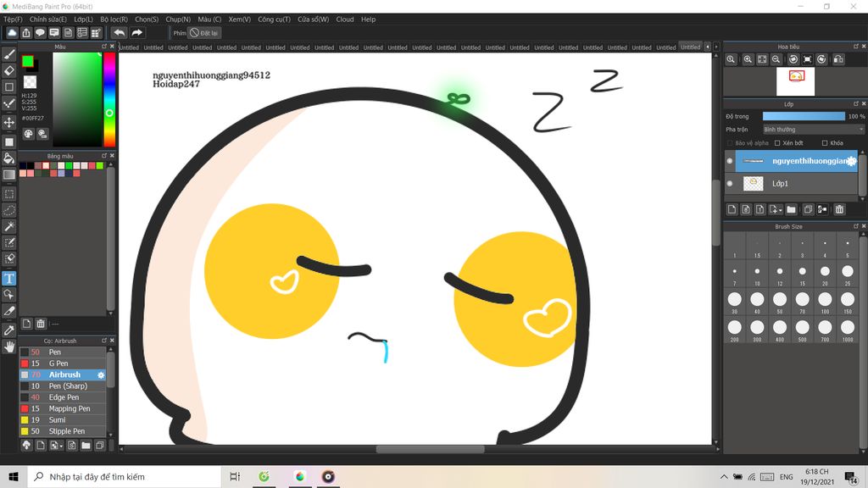Select the Bucket fill tool
The image size is (868, 488).
[x=8, y=158]
